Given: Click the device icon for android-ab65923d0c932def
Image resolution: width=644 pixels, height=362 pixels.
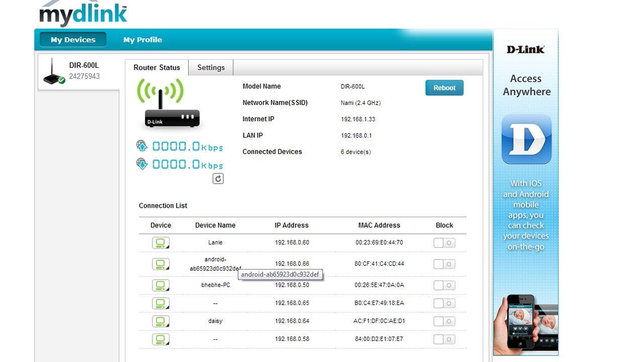Looking at the screenshot, I should coord(160,264).
